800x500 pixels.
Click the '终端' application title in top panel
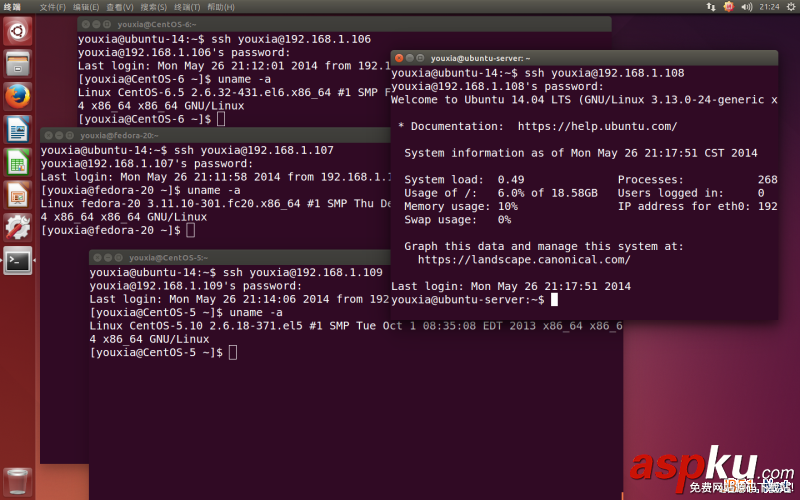pos(12,7)
